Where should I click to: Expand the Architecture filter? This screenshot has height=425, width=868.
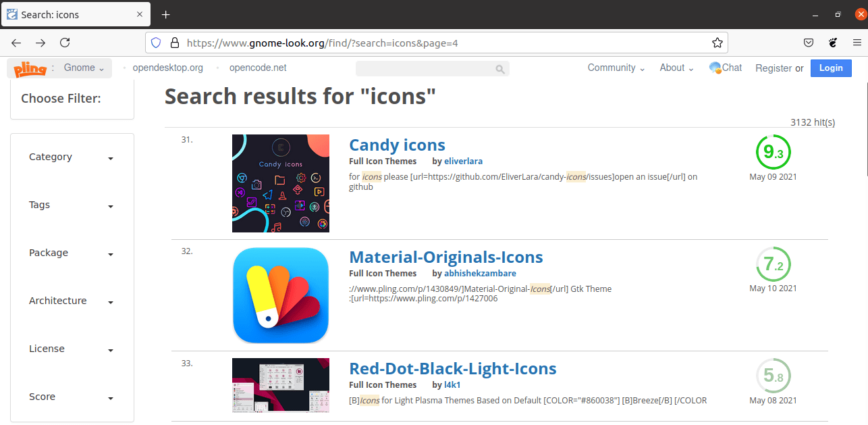[72, 301]
